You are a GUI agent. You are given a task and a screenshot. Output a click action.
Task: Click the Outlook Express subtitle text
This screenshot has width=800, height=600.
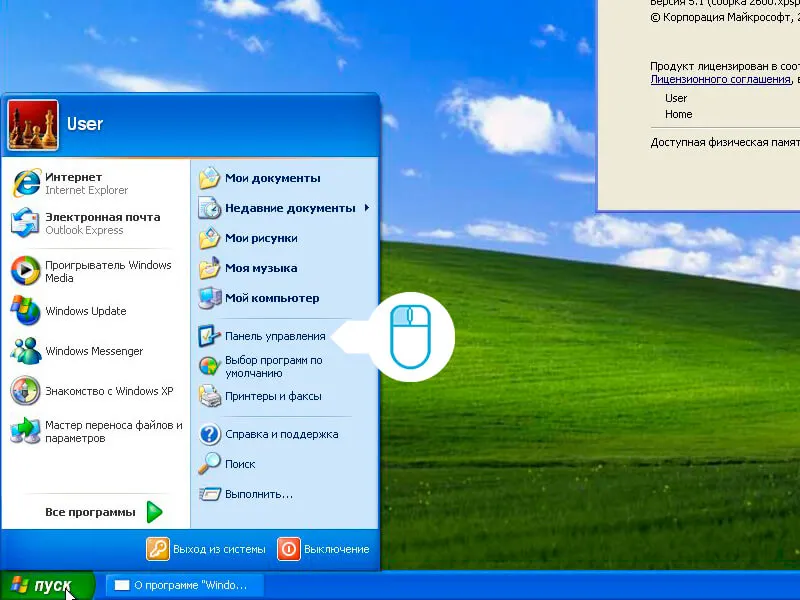coord(84,230)
